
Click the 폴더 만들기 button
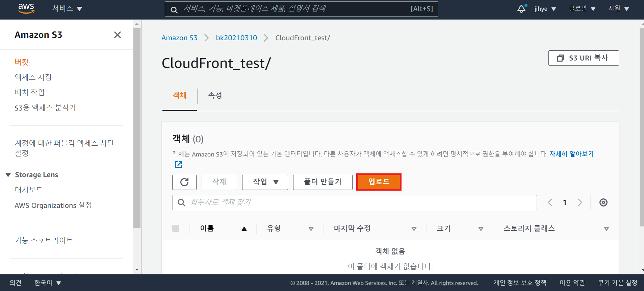[323, 182]
